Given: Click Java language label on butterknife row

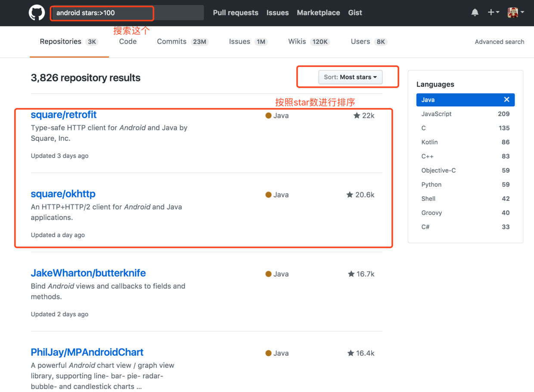Looking at the screenshot, I should 277,274.
